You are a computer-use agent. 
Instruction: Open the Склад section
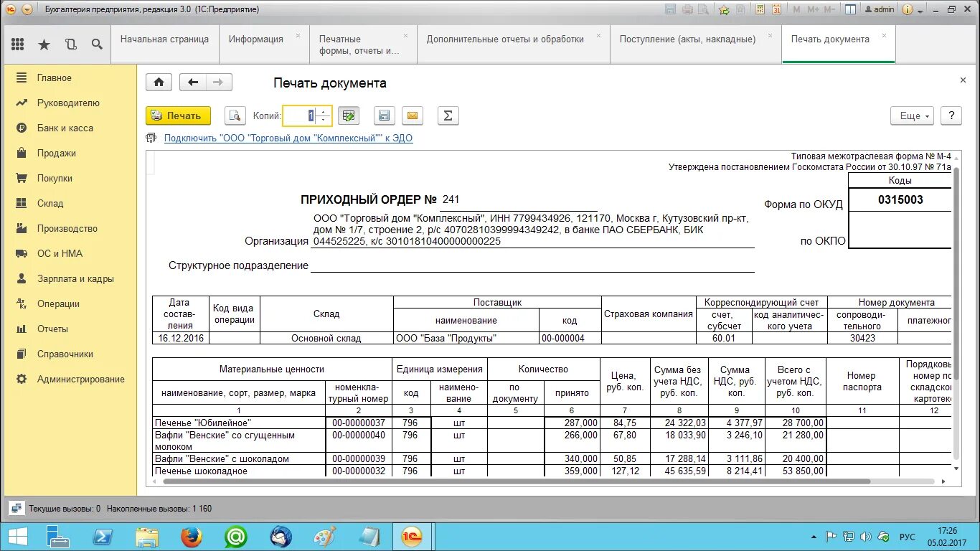tap(69, 203)
